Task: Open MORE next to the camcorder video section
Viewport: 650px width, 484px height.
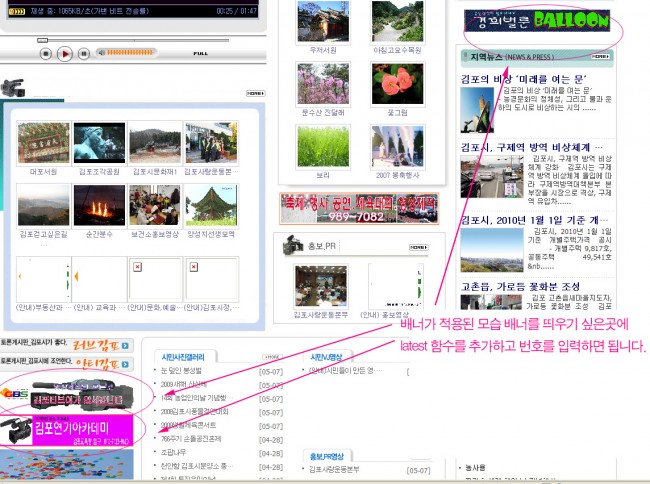Action: 255,93
